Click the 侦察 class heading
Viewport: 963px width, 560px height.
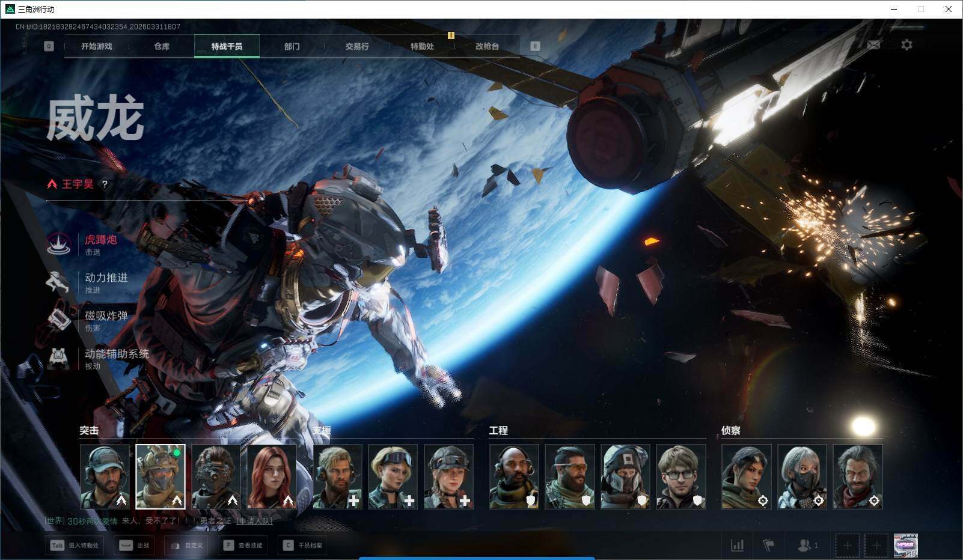[x=731, y=430]
